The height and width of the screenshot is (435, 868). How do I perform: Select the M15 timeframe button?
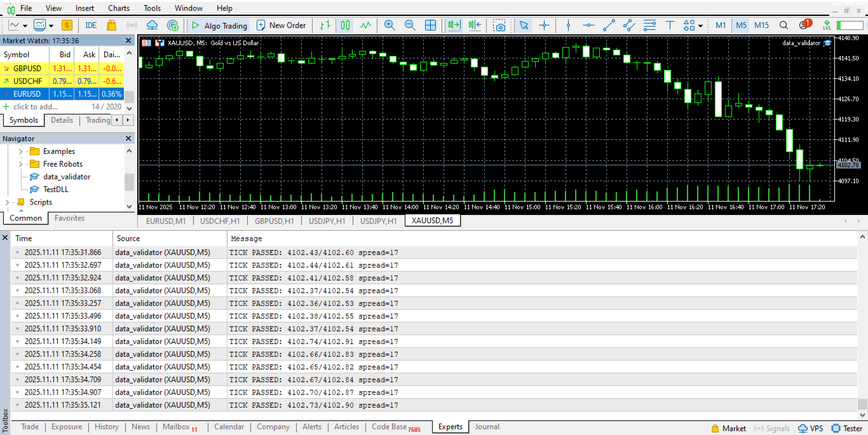(761, 25)
